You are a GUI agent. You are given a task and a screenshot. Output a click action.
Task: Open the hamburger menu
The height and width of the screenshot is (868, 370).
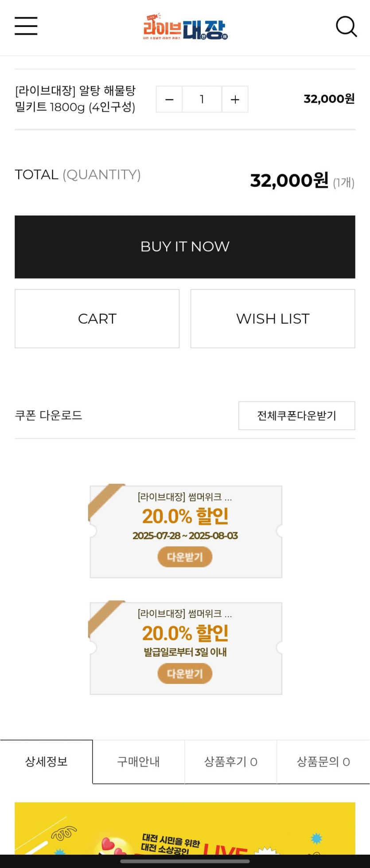coord(26,26)
